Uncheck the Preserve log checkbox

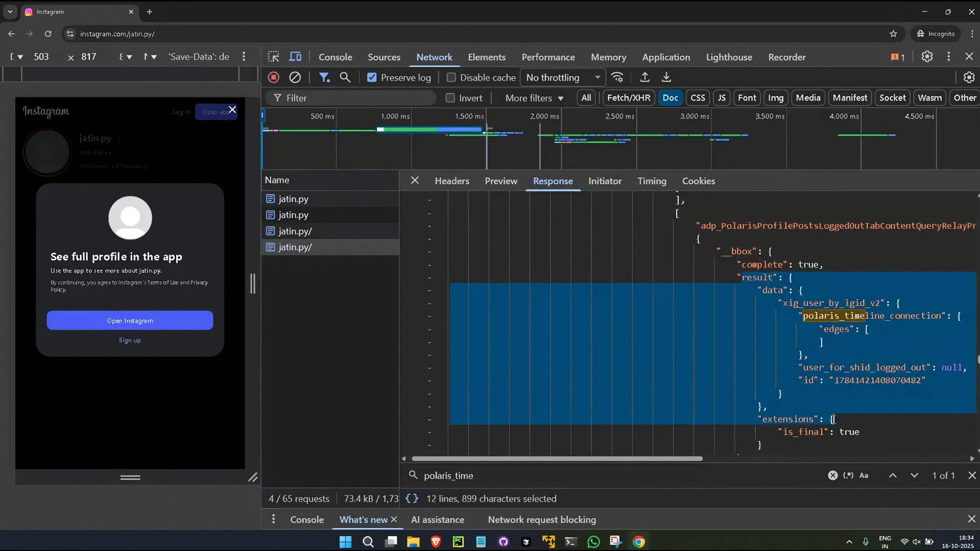[372, 78]
